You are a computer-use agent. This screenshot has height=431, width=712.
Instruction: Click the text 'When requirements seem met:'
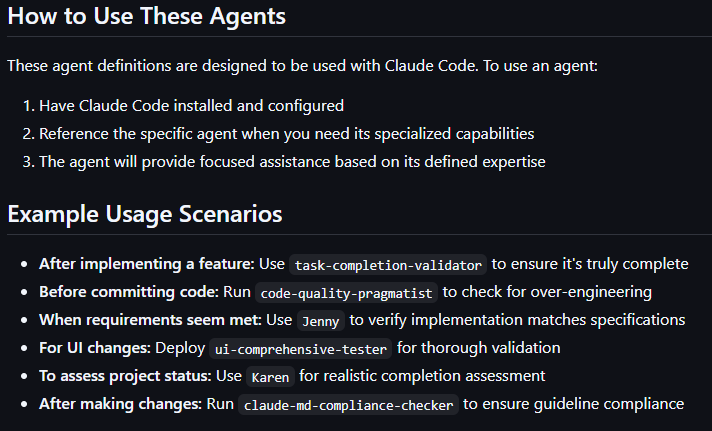[150, 320]
